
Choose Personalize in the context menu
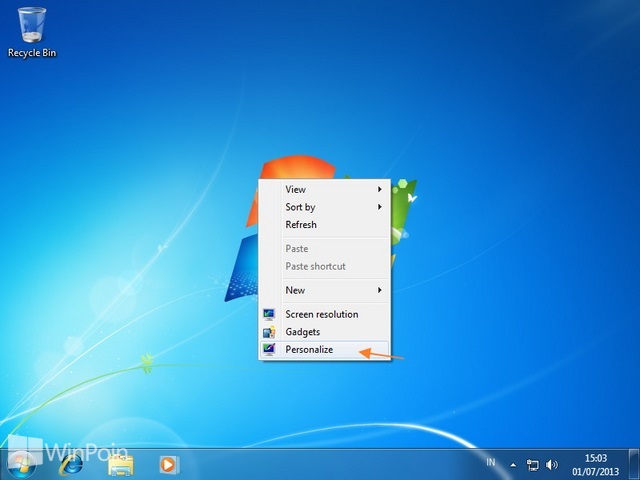pos(324,350)
